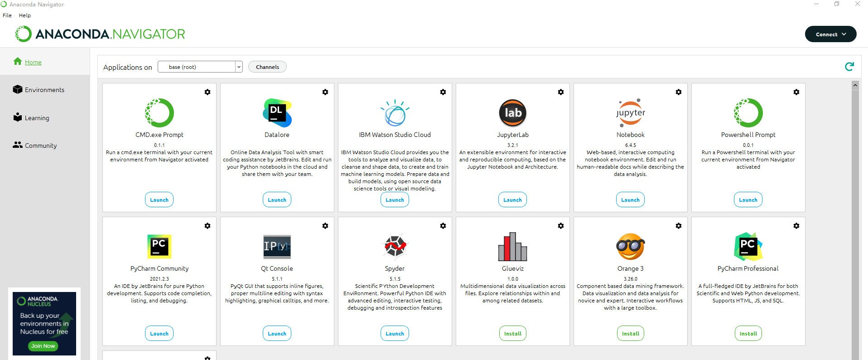Open settings gear on JupyterLab card
This screenshot has width=868, height=360.
click(x=561, y=92)
